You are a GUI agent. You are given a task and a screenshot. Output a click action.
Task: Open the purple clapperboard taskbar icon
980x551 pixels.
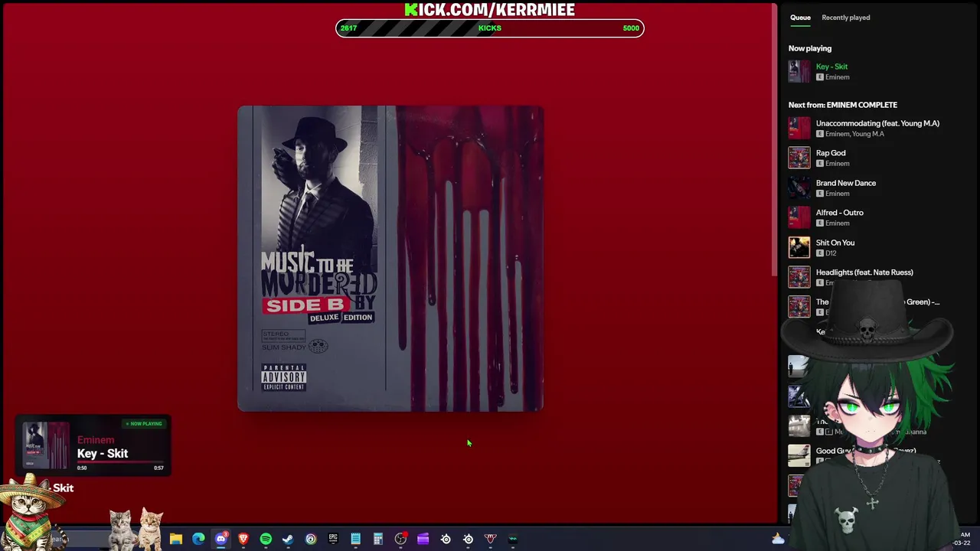click(x=423, y=539)
